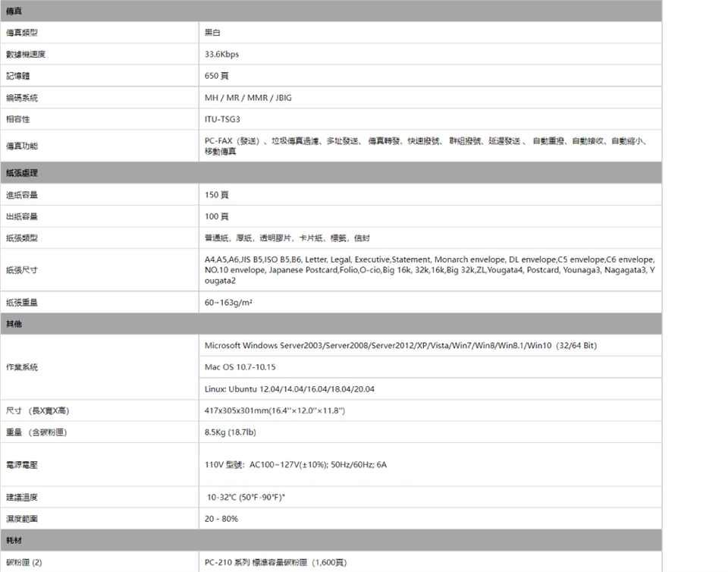Select the 紙張處理 section header
The width and height of the screenshot is (728, 572).
21,173
